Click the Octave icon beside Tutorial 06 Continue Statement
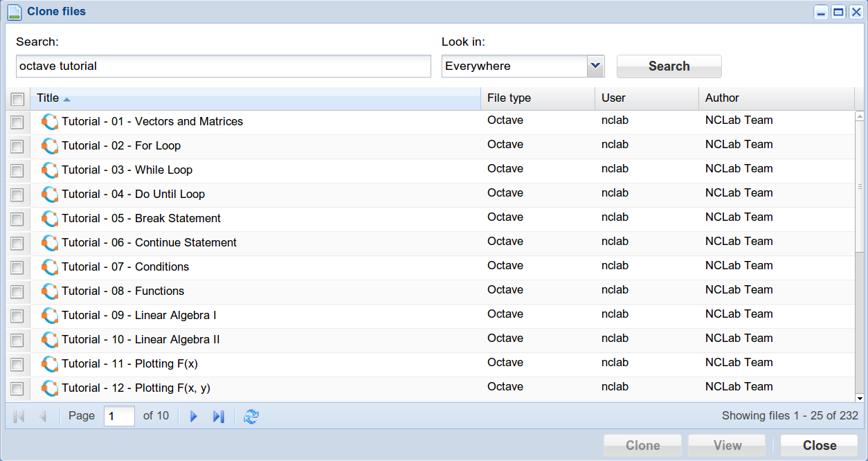 tap(50, 243)
